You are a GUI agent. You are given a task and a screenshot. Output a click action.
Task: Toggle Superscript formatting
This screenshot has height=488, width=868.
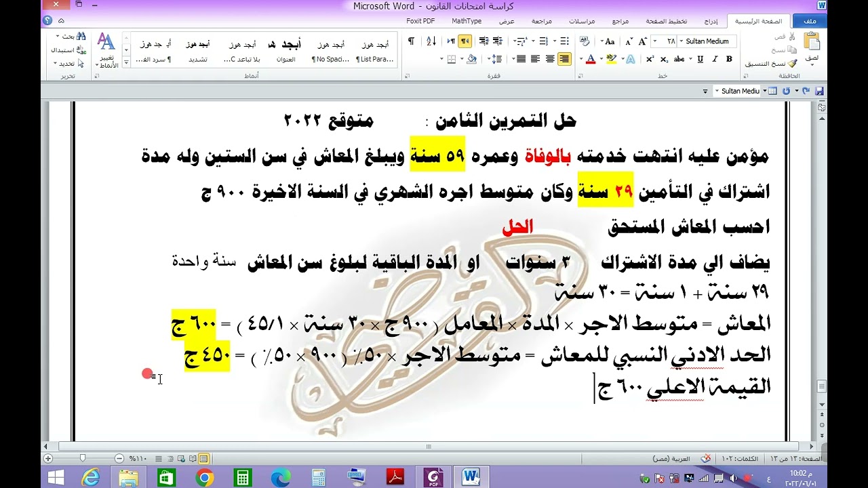[650, 59]
